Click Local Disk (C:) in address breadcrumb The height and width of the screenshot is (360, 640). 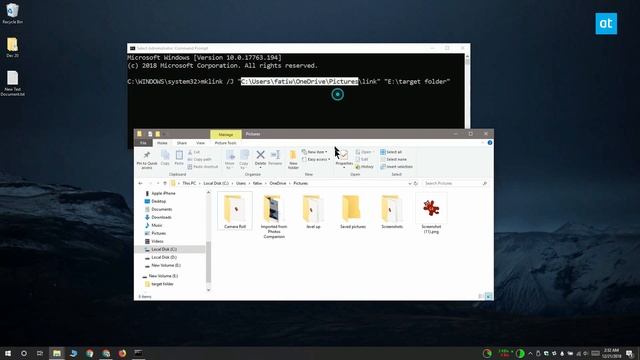[x=216, y=183]
